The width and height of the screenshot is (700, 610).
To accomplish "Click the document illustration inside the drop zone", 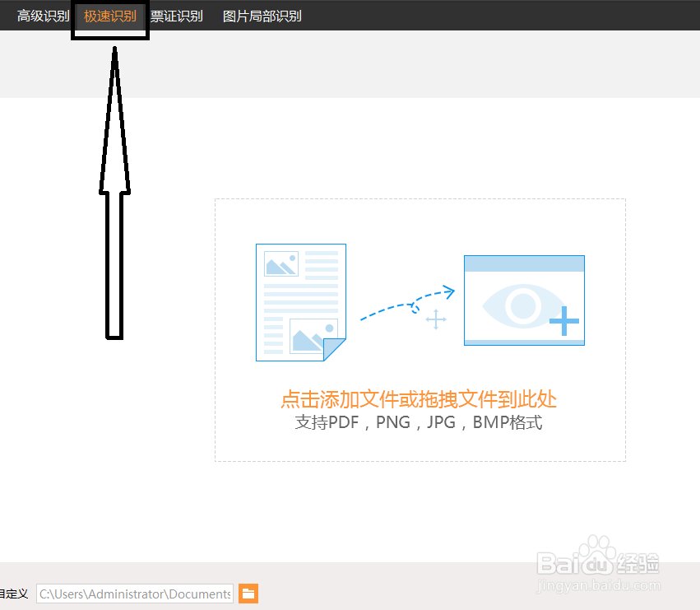I will (300, 302).
